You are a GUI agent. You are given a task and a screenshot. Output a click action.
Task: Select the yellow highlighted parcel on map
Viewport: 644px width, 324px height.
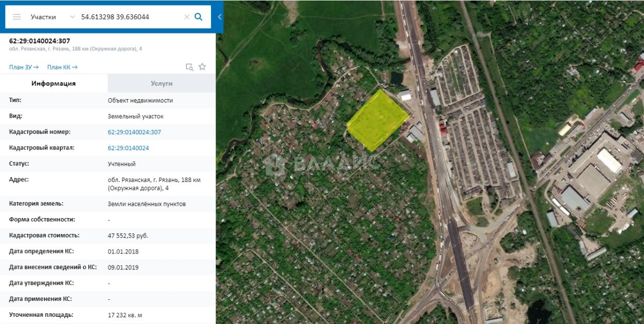(378, 121)
